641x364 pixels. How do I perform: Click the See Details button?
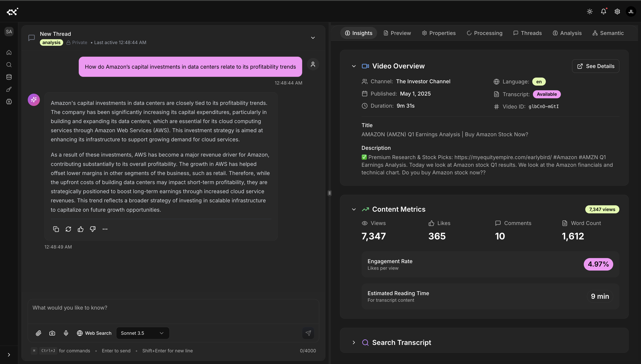pos(595,66)
